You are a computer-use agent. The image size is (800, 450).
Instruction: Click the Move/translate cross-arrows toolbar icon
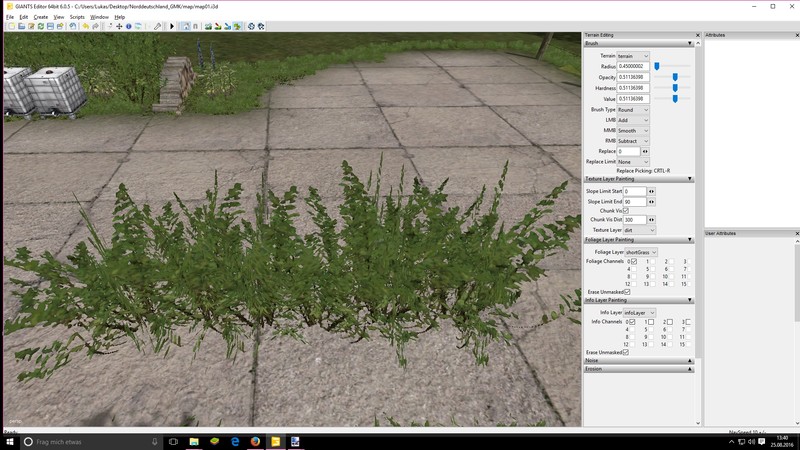point(119,26)
